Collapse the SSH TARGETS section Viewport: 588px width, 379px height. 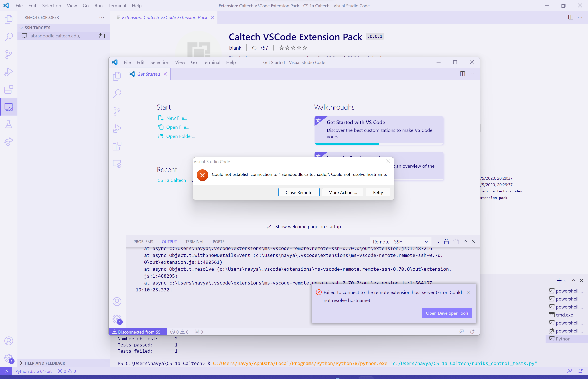pos(21,28)
